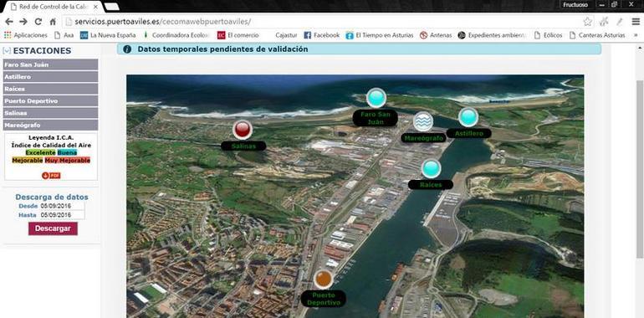The height and width of the screenshot is (318, 644).
Task: Open the Facebook bookmark
Action: pyautogui.click(x=322, y=35)
